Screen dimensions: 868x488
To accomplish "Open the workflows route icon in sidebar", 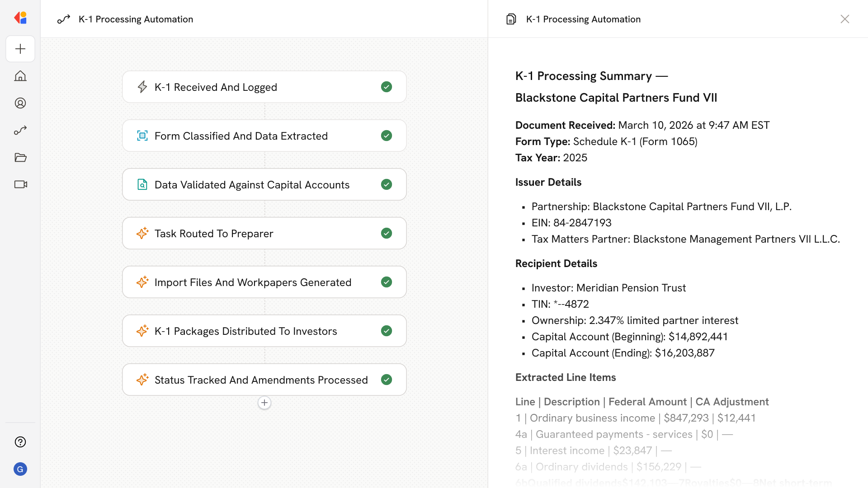I will [20, 130].
